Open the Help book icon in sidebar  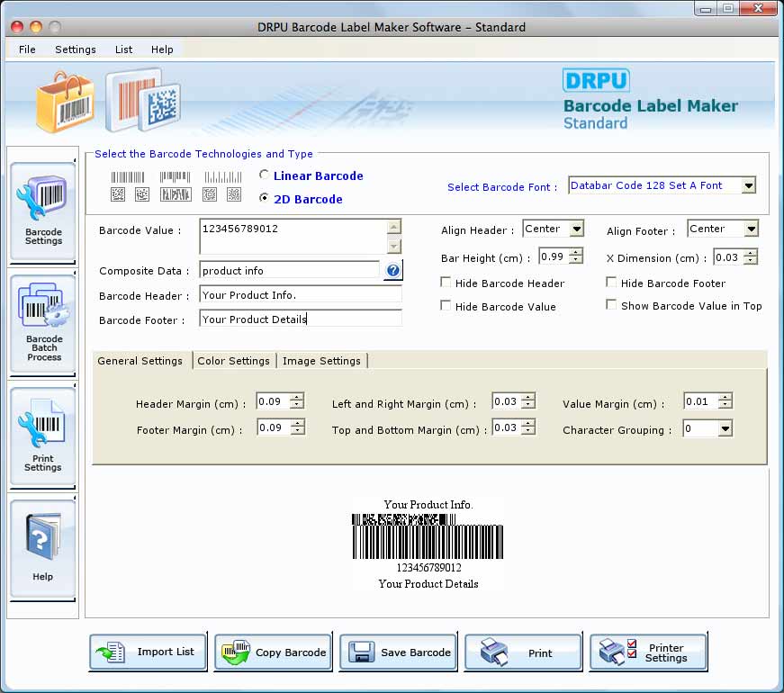[x=43, y=549]
